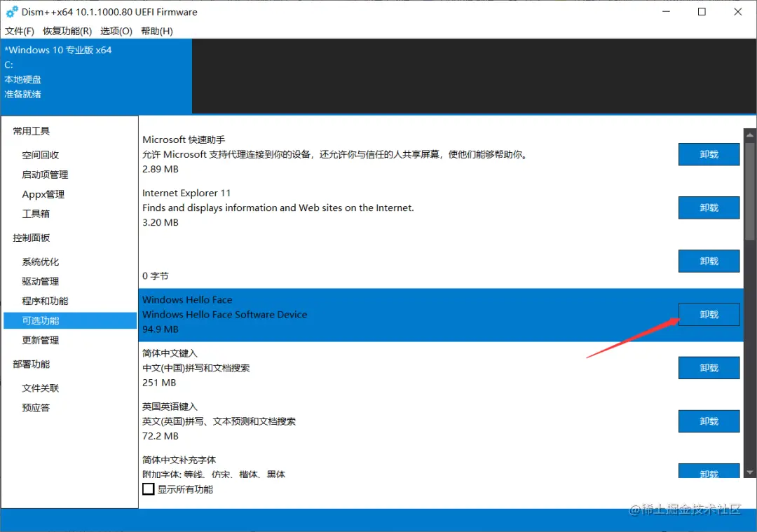Image resolution: width=757 pixels, height=532 pixels.
Task: Close the Dism++ window
Action: pos(737,12)
